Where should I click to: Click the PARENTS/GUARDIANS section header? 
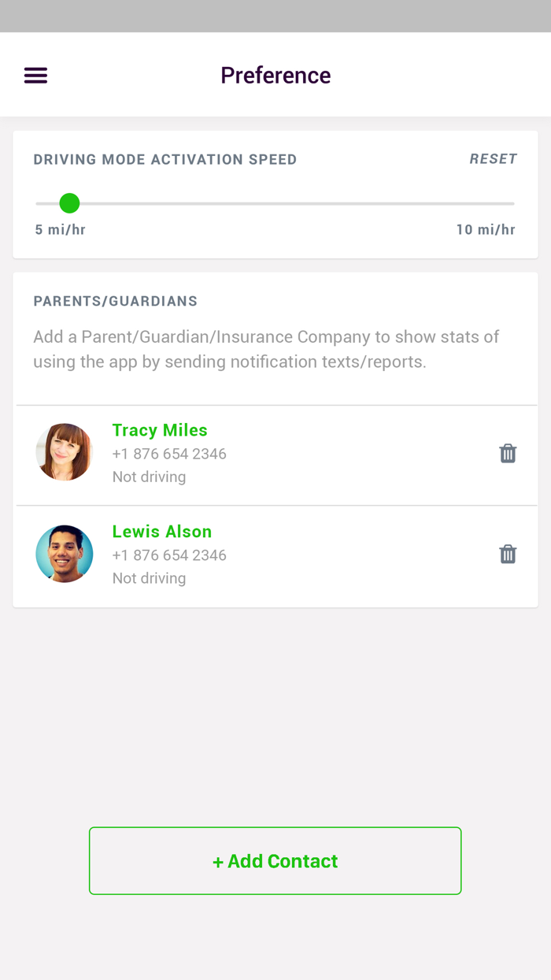116,301
